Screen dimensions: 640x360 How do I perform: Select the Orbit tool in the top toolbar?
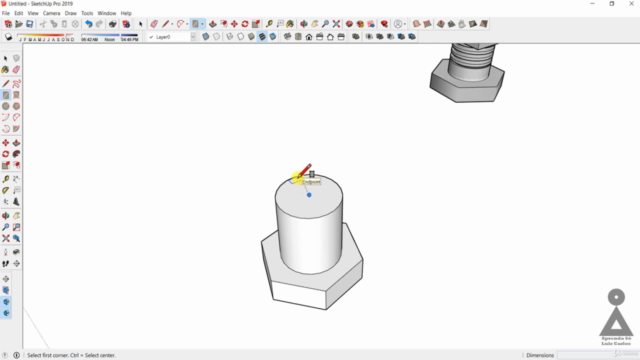coord(304,24)
